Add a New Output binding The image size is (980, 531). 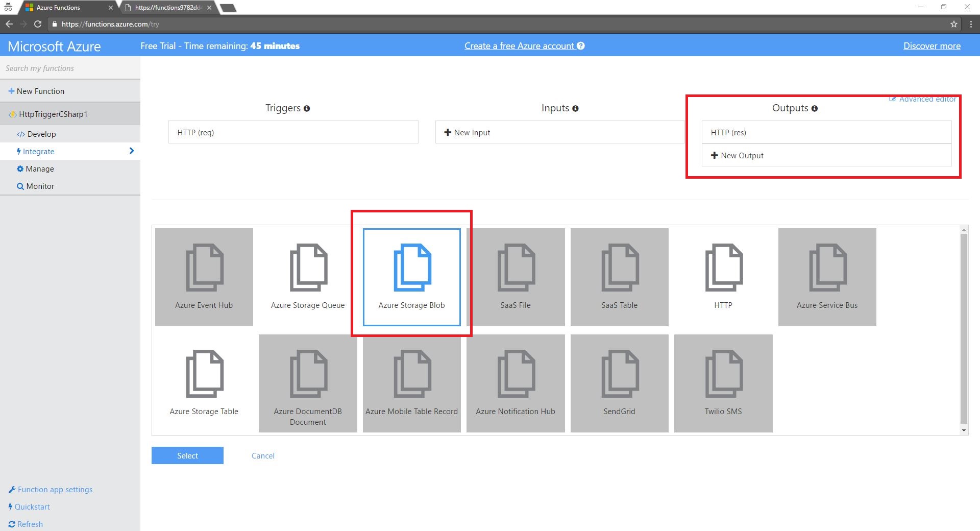point(742,156)
